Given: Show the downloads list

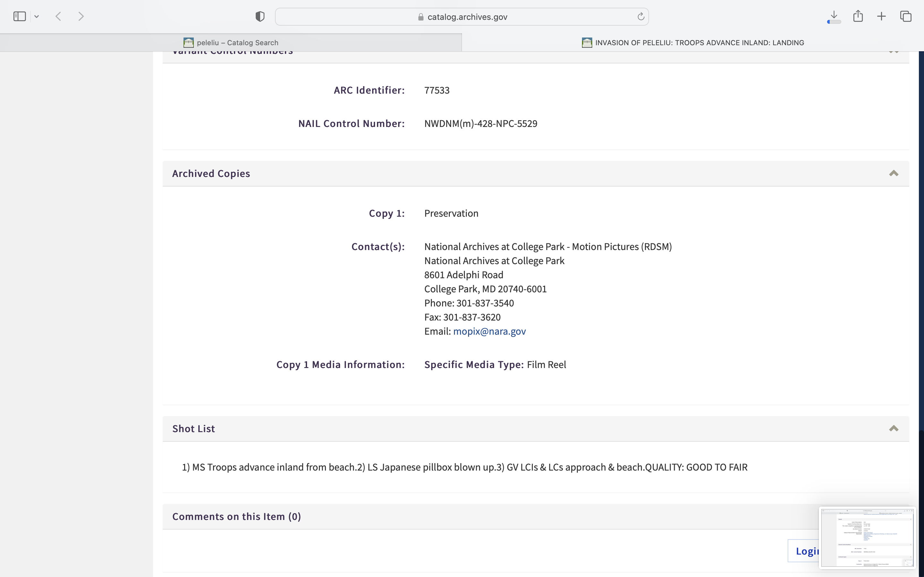Looking at the screenshot, I should pyautogui.click(x=834, y=16).
